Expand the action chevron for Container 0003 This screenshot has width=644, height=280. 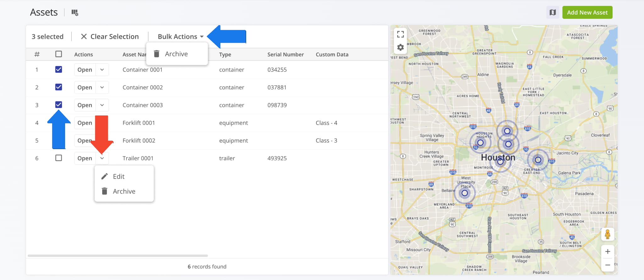(x=102, y=105)
